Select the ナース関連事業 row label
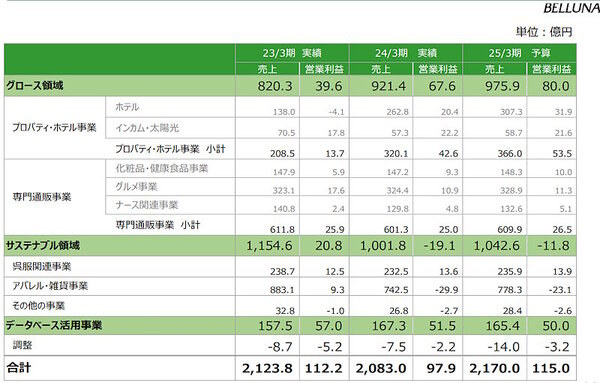 147,205
